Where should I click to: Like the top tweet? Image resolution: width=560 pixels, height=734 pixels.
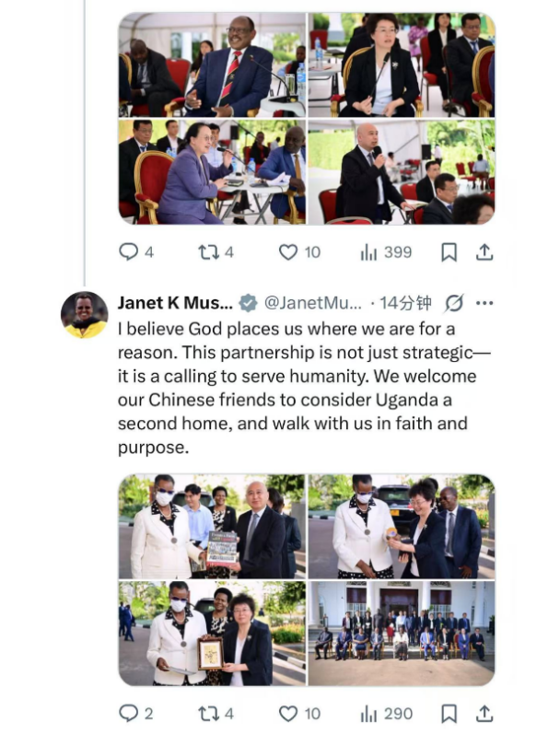point(299,252)
